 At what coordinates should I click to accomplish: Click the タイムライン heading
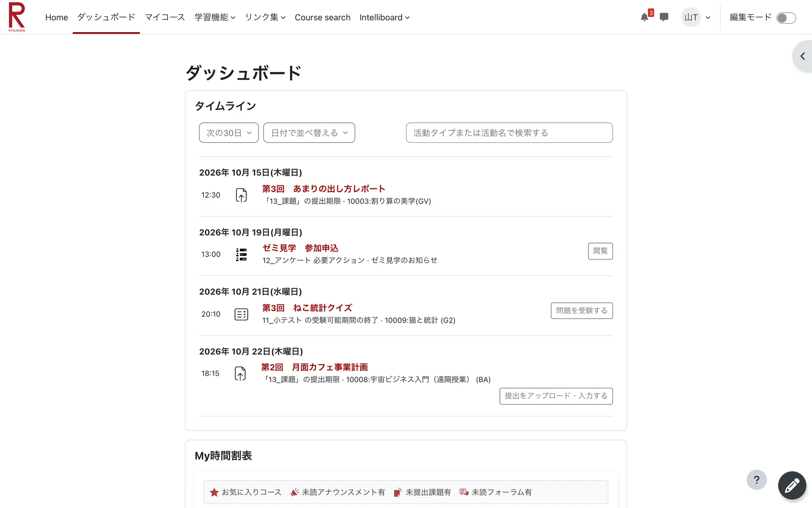click(225, 106)
